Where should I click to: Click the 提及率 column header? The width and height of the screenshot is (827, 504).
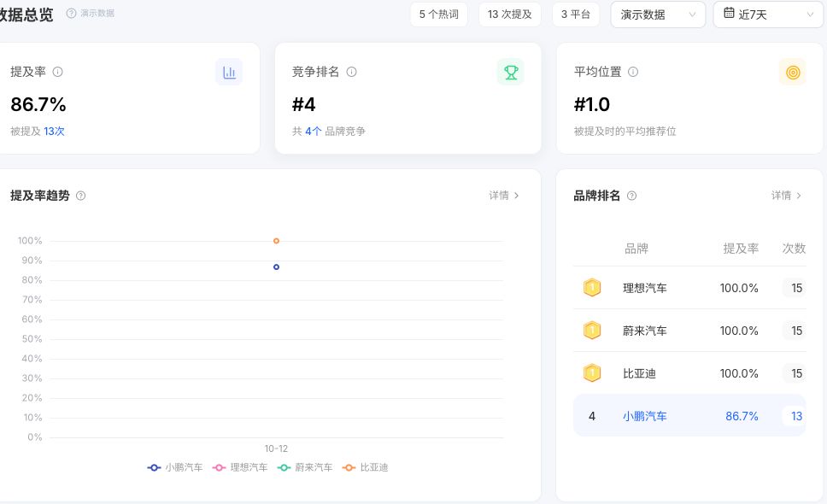[x=741, y=249]
